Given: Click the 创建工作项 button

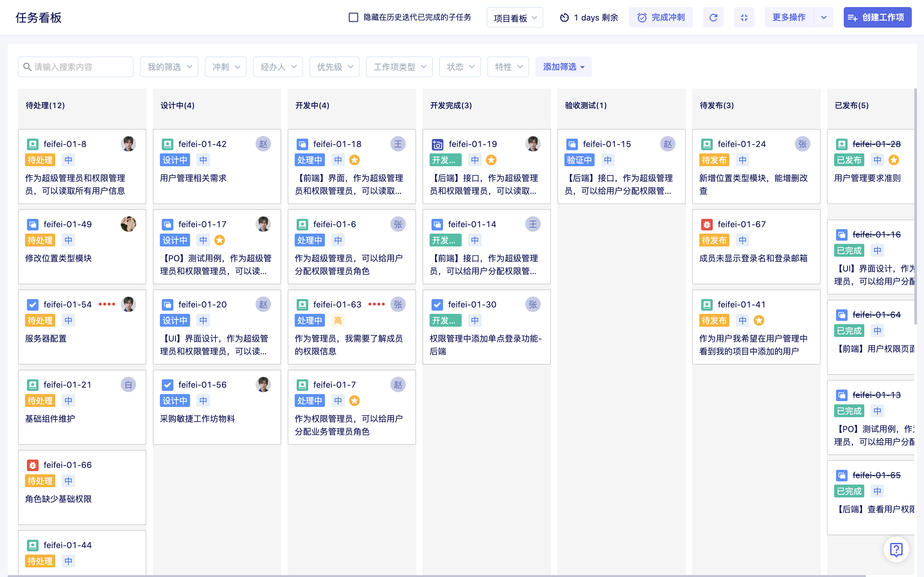Looking at the screenshot, I should click(877, 18).
